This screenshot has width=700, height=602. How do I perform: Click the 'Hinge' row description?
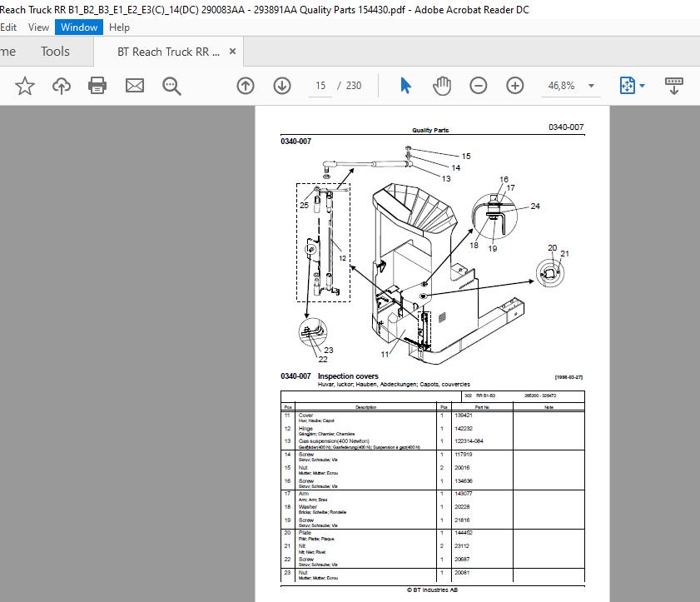(x=305, y=428)
